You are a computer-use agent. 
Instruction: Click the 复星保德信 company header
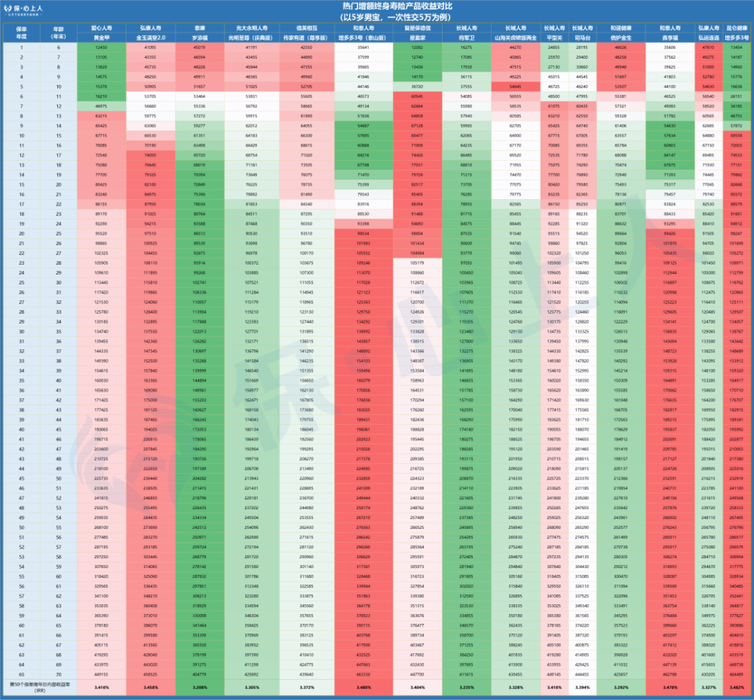pyautogui.click(x=417, y=28)
